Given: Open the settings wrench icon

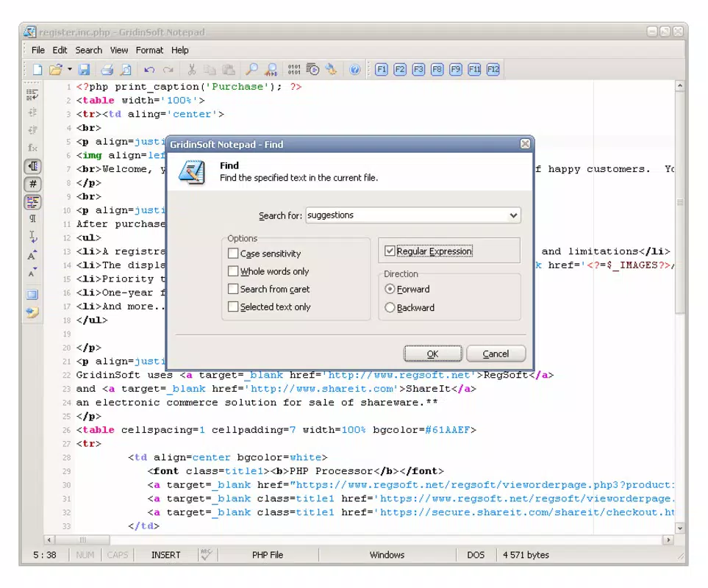Looking at the screenshot, I should pyautogui.click(x=331, y=69).
